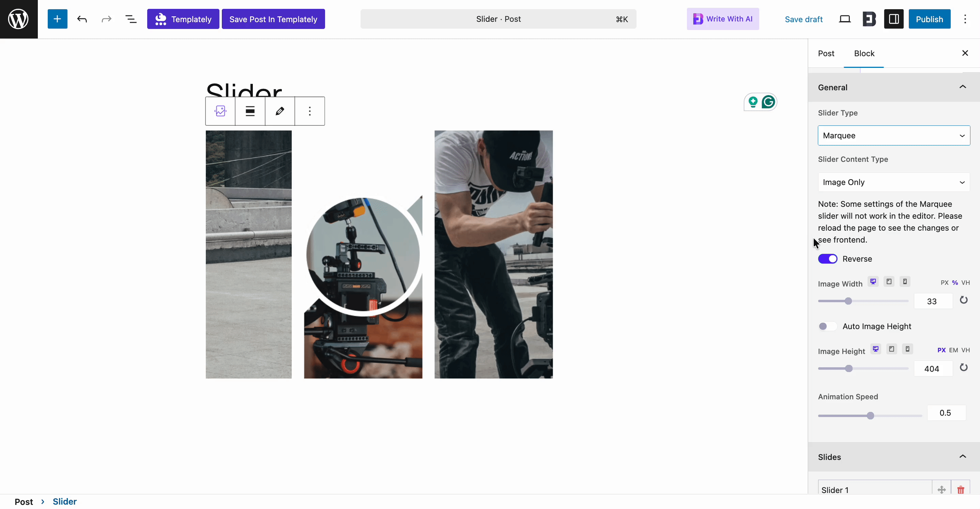Enable Auto Image Height toggle
The image size is (980, 509).
[827, 326]
